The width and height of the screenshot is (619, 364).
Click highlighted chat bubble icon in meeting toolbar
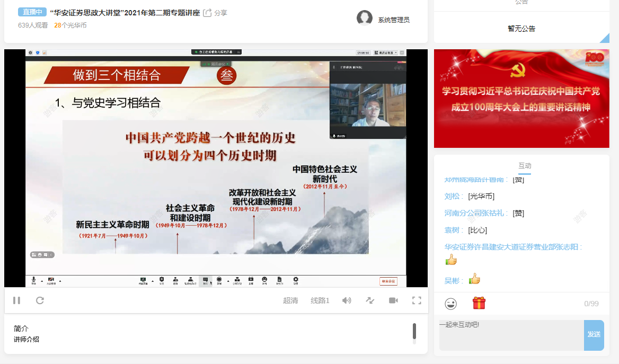pyautogui.click(x=205, y=281)
